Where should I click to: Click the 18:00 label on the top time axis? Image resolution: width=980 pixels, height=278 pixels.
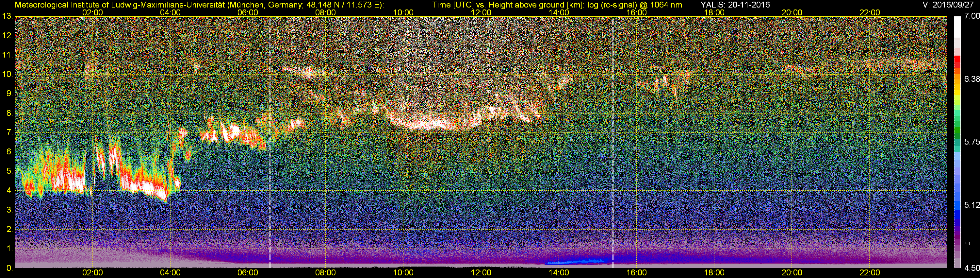714,12
